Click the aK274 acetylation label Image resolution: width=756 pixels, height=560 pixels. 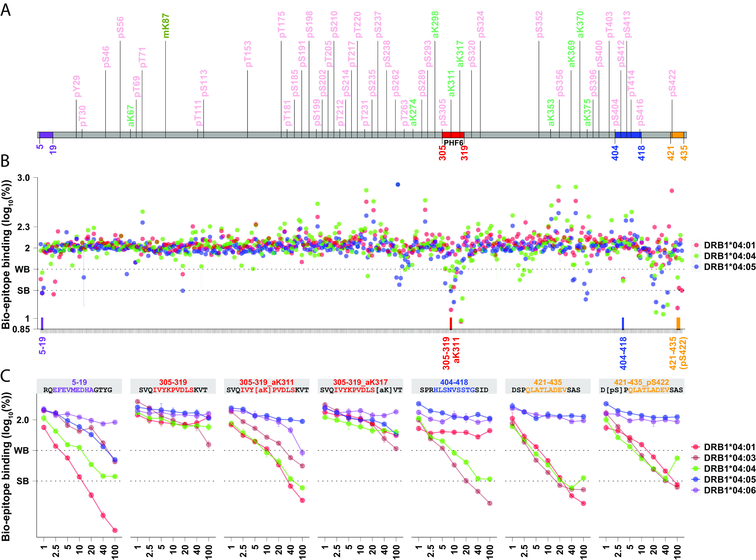coord(413,113)
